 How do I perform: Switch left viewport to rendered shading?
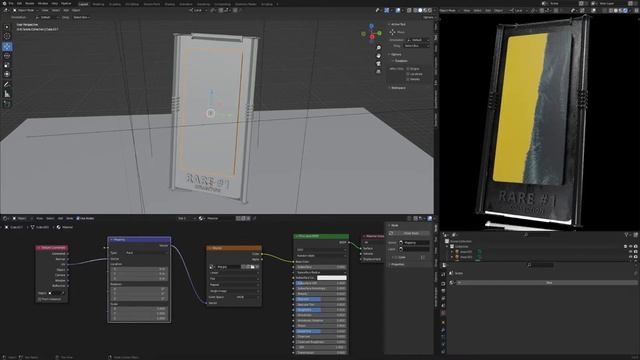coord(429,10)
